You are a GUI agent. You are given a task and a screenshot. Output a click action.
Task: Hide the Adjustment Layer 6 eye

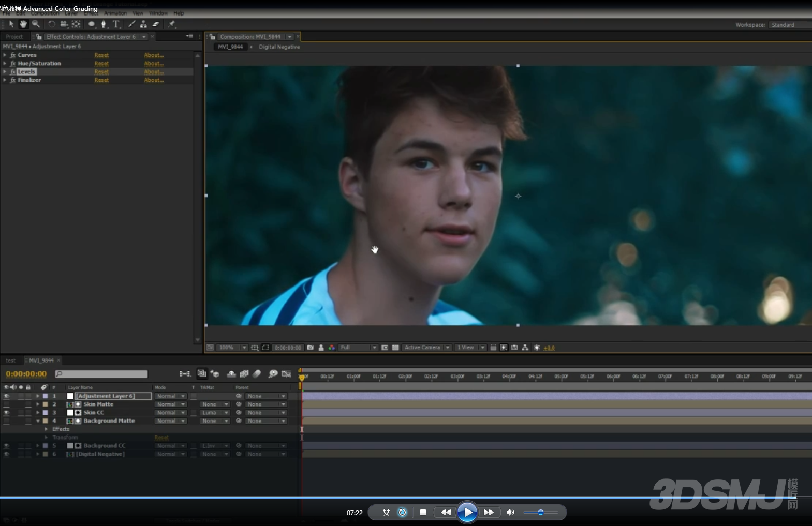[x=6, y=396]
